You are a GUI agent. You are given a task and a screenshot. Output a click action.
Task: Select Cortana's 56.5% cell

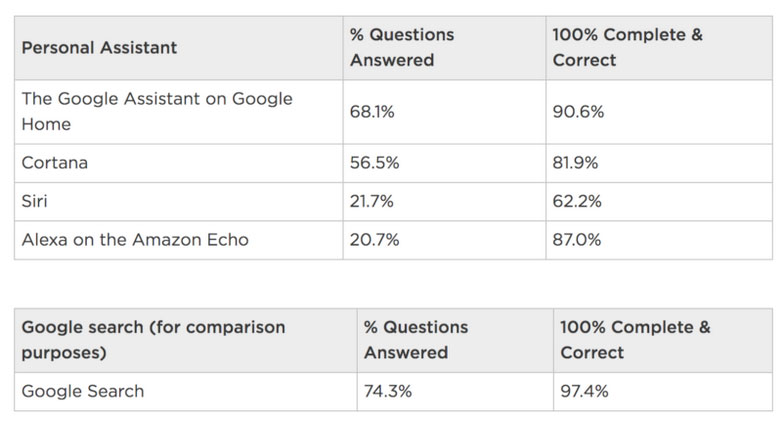(x=372, y=163)
